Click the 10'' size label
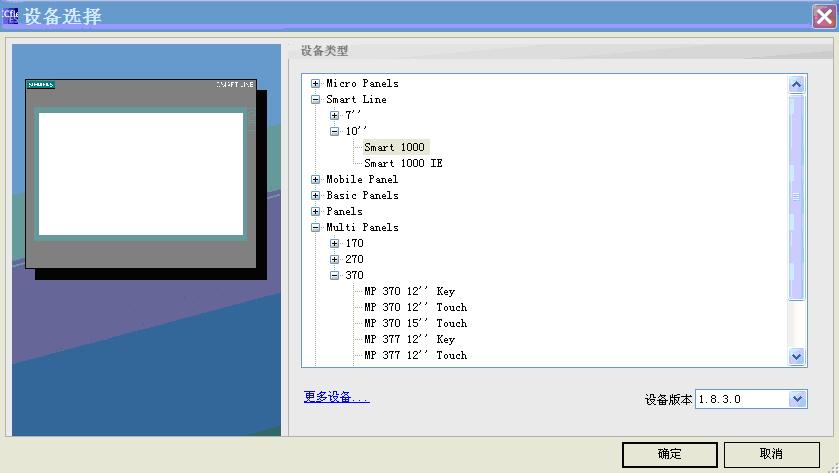Viewport: 839px width, 473px height. pyautogui.click(x=356, y=131)
